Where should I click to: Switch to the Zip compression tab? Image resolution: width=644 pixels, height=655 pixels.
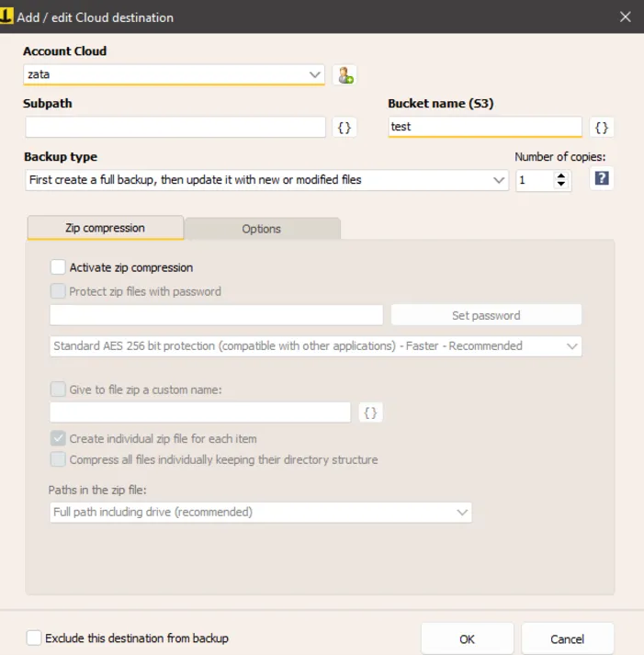point(106,228)
